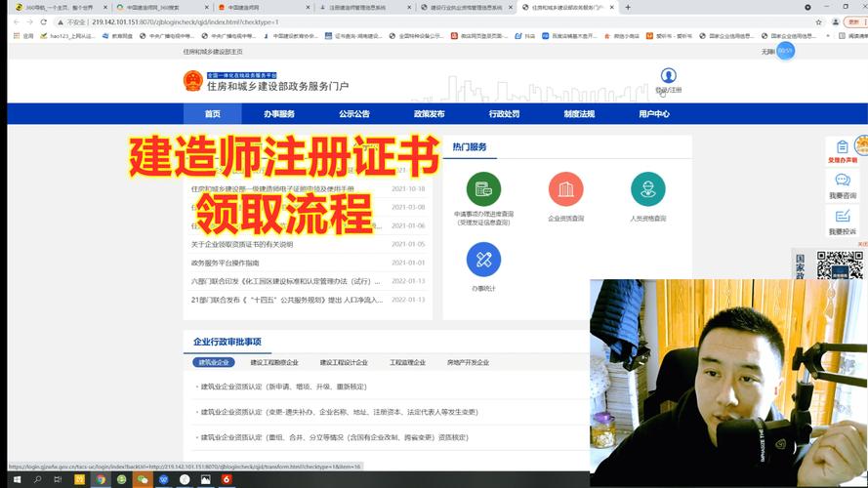The height and width of the screenshot is (488, 868).
Task: Select the 建筑业企业 tab
Action: [214, 362]
